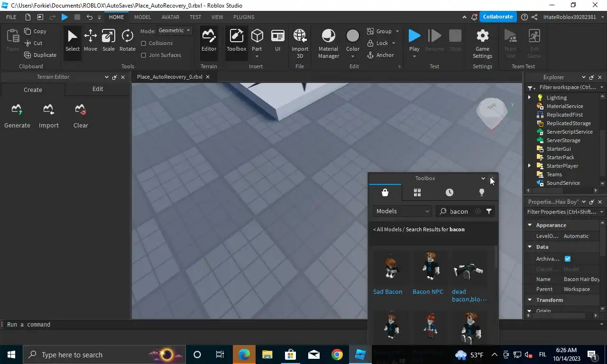The image size is (607, 364).
Task: Click Duplicate in Clipboard group
Action: point(40,55)
